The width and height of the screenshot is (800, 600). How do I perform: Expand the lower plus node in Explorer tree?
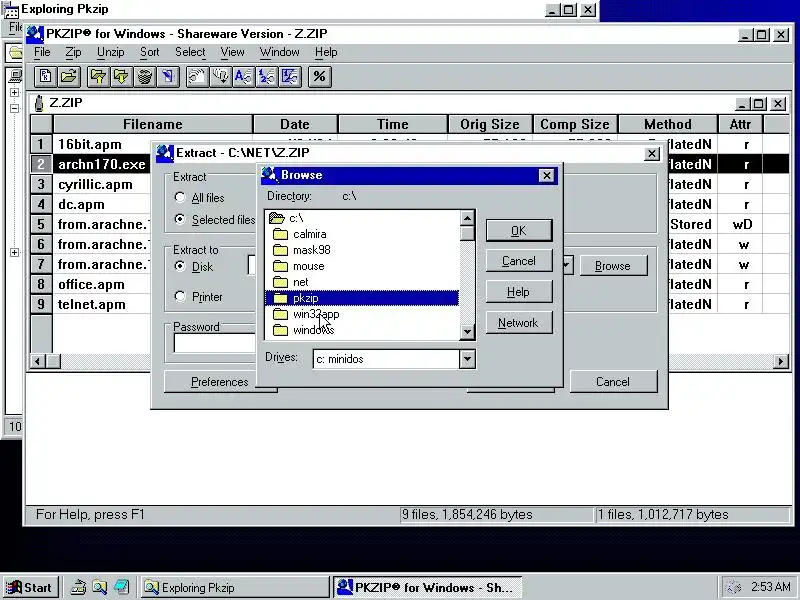coord(14,253)
